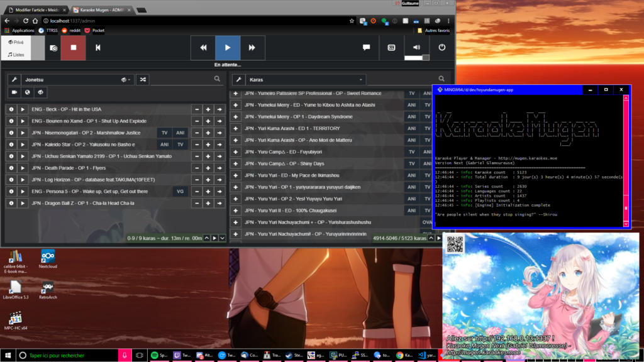Expand the Jonetsu playlist dropdown

click(x=126, y=80)
